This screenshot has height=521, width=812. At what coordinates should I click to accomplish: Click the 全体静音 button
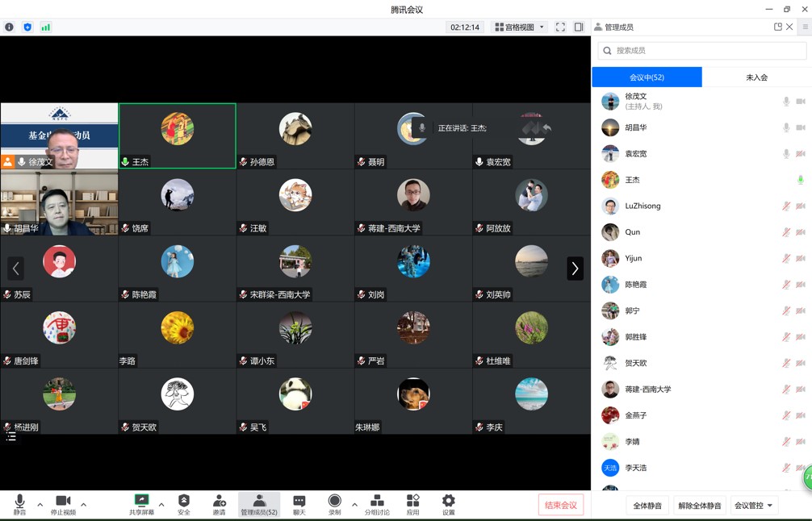click(647, 506)
